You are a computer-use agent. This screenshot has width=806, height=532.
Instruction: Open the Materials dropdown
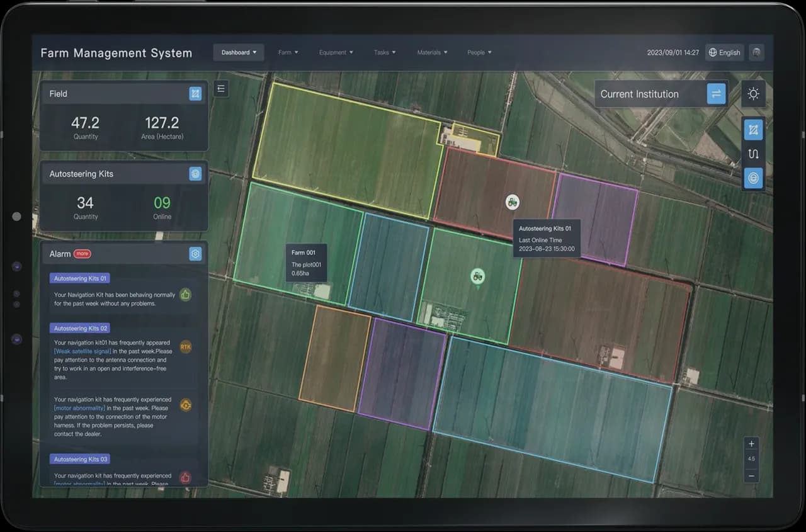pyautogui.click(x=433, y=52)
